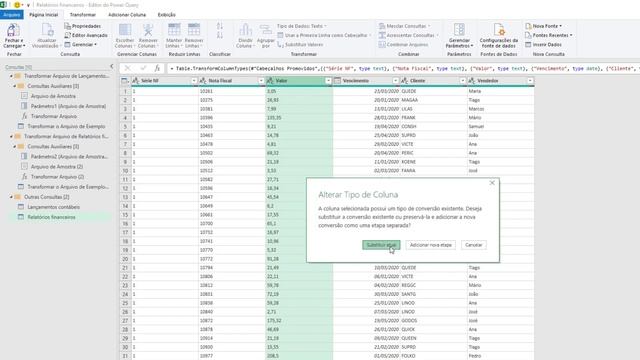Click Substituir atual in the dialog

pos(381,245)
